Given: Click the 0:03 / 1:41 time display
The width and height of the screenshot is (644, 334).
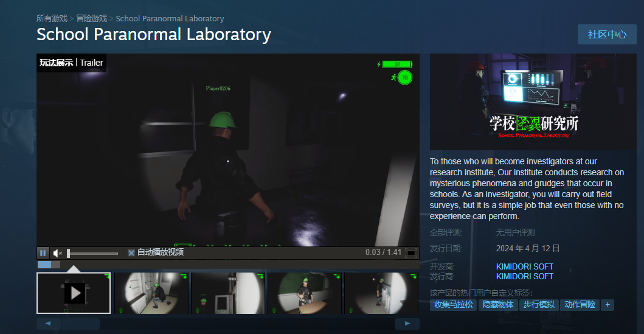Looking at the screenshot, I should [383, 252].
